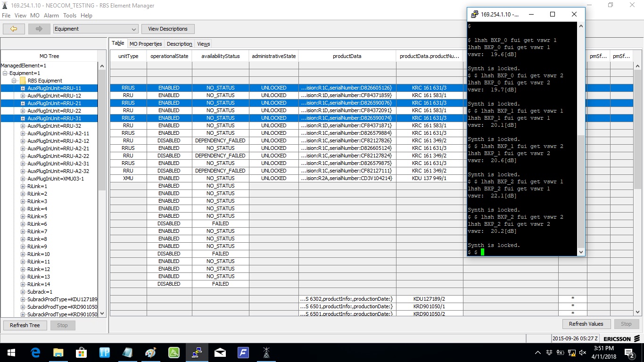644x362 pixels.
Task: Click the Dropbox tray icon
Action: coord(549,353)
